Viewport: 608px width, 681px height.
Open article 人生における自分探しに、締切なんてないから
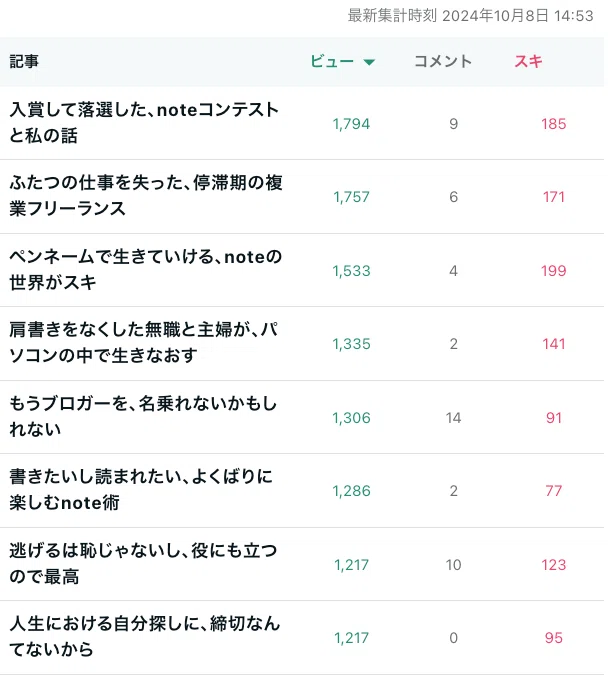click(145, 636)
